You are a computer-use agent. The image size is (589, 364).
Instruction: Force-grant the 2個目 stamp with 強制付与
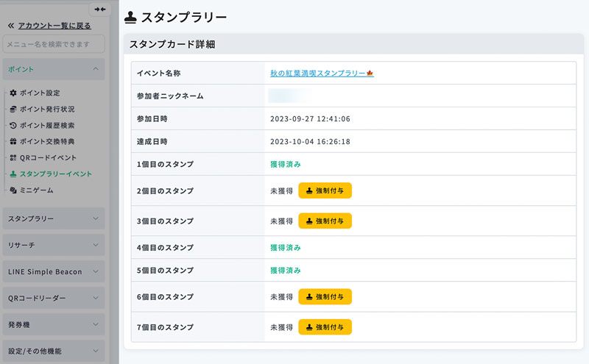click(x=325, y=190)
